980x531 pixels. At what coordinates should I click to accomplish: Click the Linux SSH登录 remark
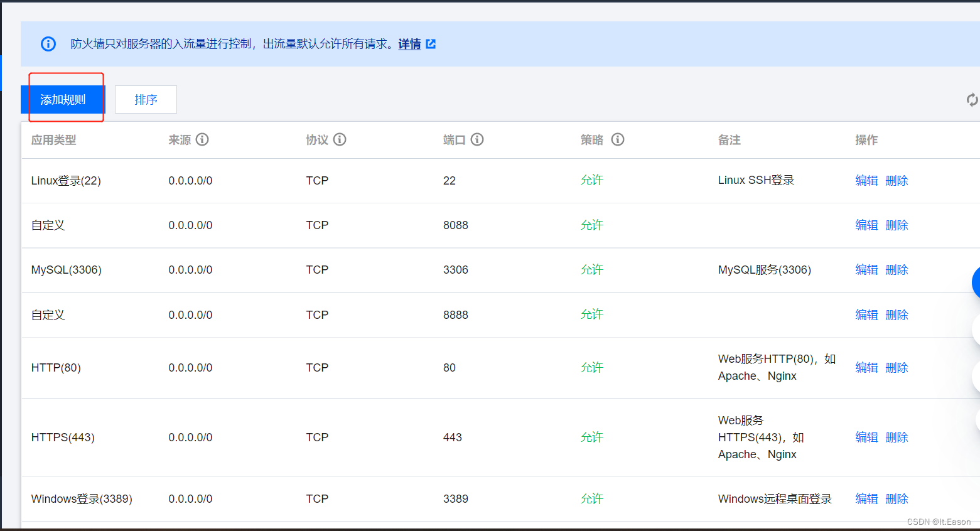(756, 180)
